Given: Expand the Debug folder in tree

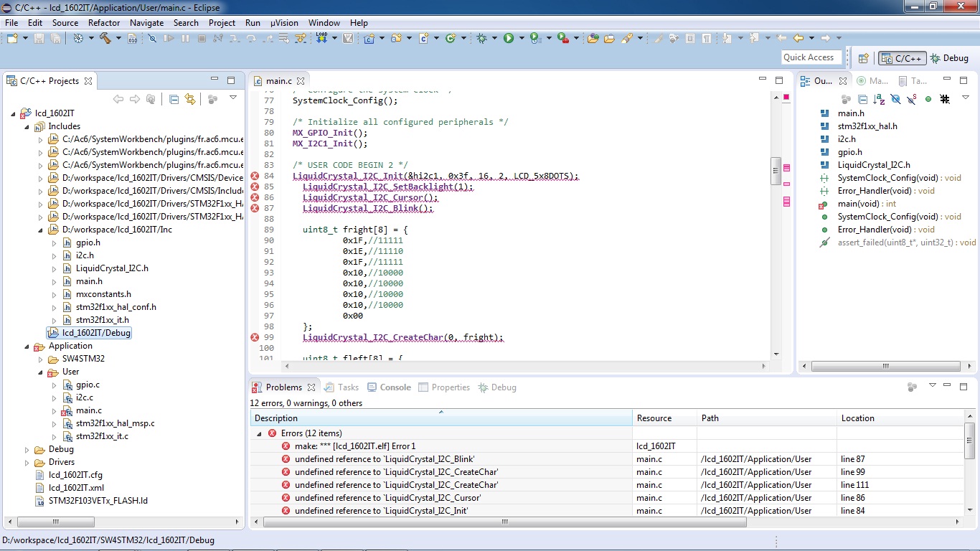Looking at the screenshot, I should [27, 449].
